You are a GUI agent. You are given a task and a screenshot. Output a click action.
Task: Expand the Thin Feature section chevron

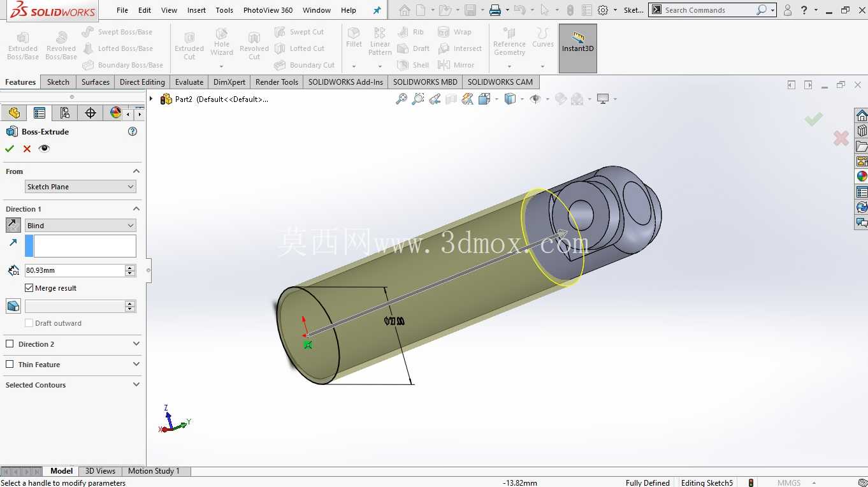point(136,365)
